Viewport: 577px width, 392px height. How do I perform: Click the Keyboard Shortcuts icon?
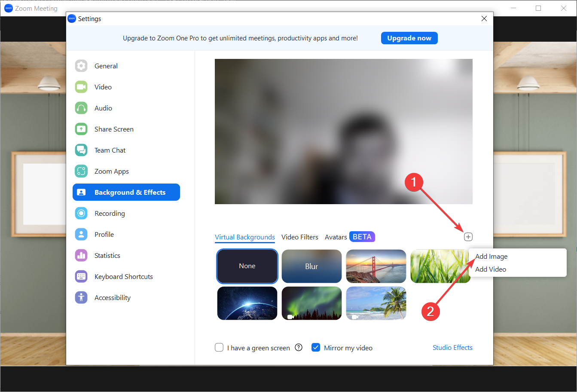(x=81, y=276)
